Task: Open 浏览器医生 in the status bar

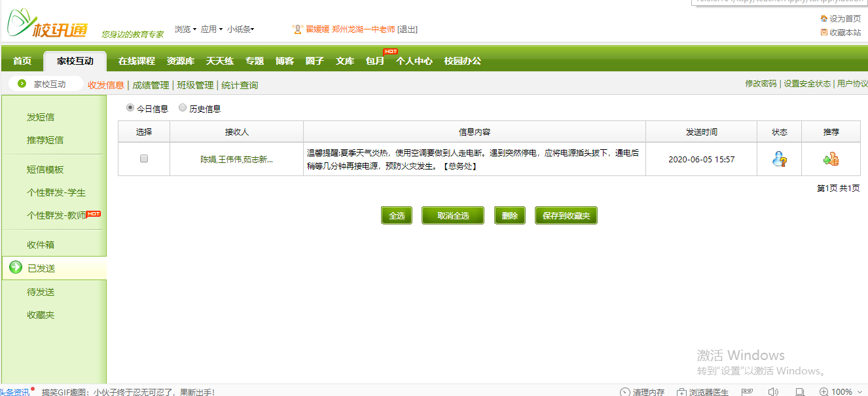Action: [703, 391]
